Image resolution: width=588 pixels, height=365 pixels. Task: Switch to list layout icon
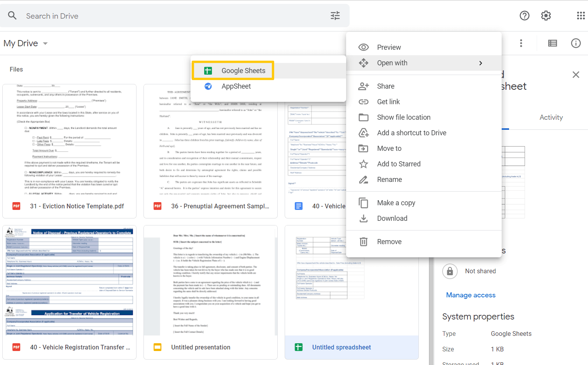point(553,43)
